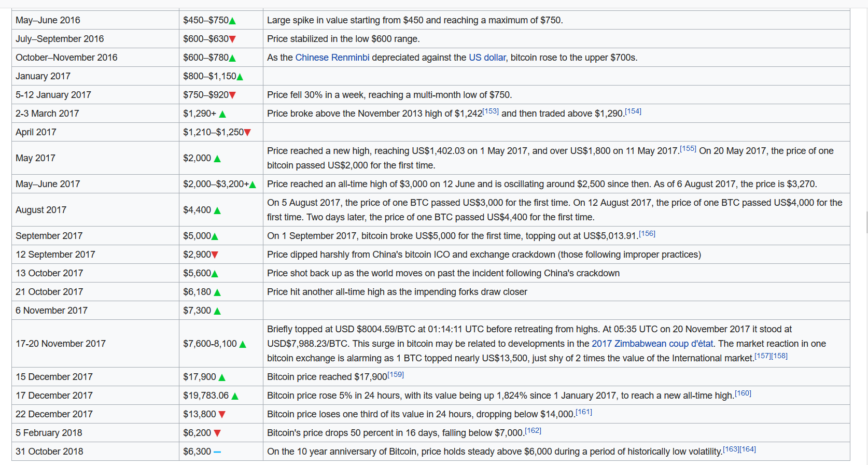Select the '31 October 2018' date cell

click(x=95, y=452)
